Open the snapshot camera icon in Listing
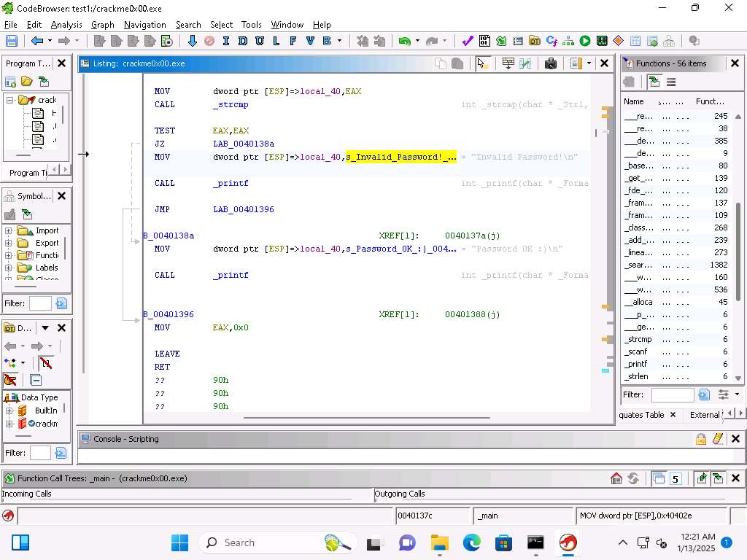Viewport: 747px width, 560px height. click(x=551, y=63)
